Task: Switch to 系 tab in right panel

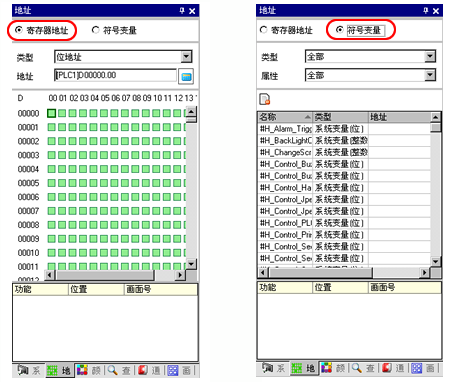Action: [x=274, y=368]
